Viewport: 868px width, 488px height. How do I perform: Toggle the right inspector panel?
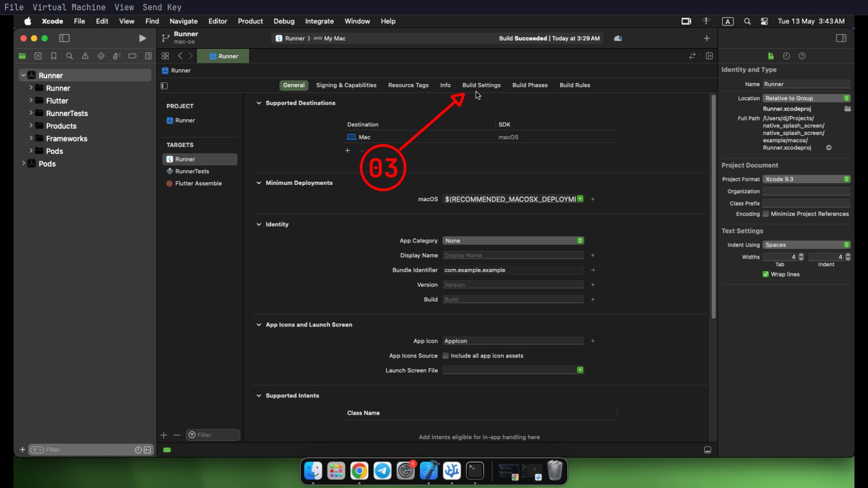point(841,38)
